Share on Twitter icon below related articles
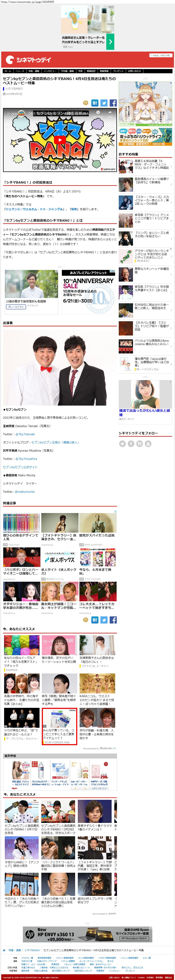The width and height of the screenshot is (175, 980). [104, 620]
